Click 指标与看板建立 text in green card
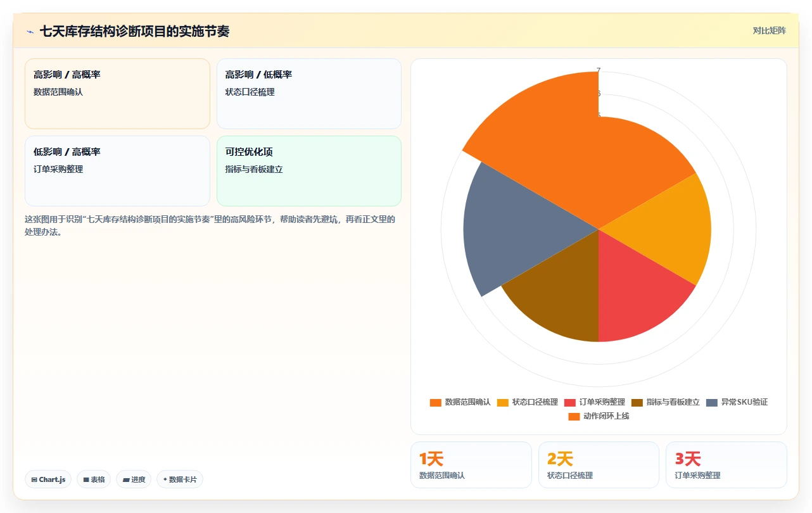Image resolution: width=812 pixels, height=513 pixels. point(254,169)
